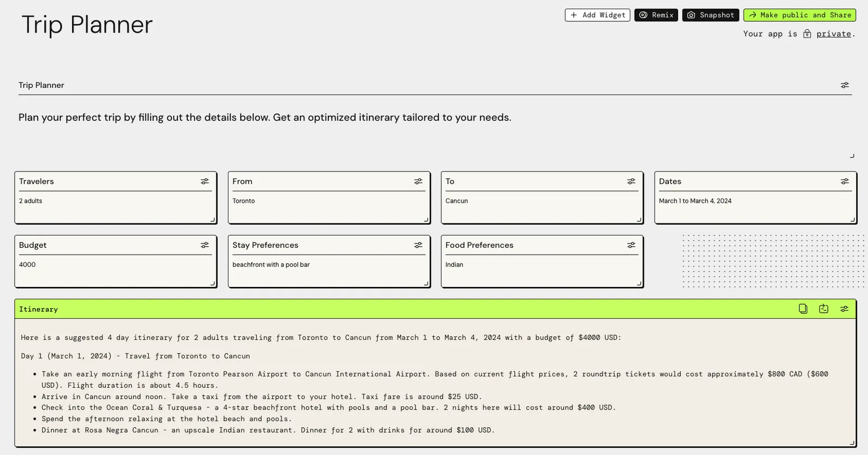The image size is (868, 455).
Task: Open settings for the From widget
Action: (418, 182)
